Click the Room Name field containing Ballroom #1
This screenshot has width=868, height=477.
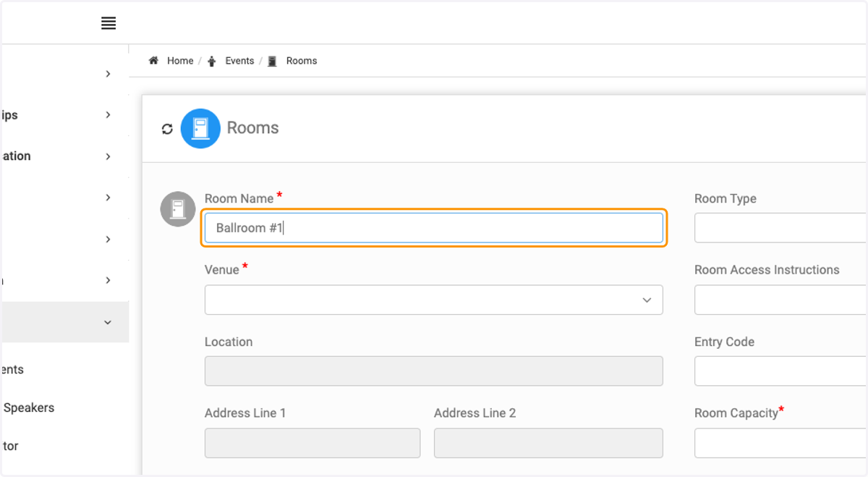(x=434, y=228)
